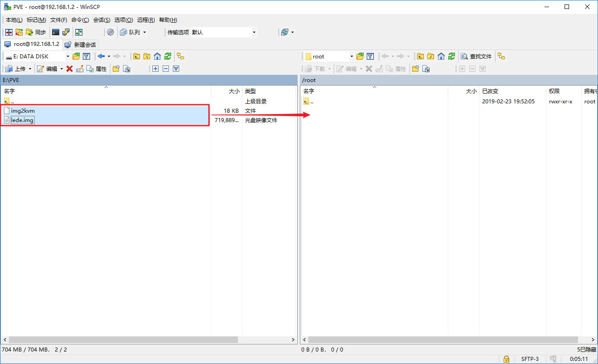Screen dimensions: 598x364
Task: Open the 本地(L) menu
Action: (x=14, y=20)
